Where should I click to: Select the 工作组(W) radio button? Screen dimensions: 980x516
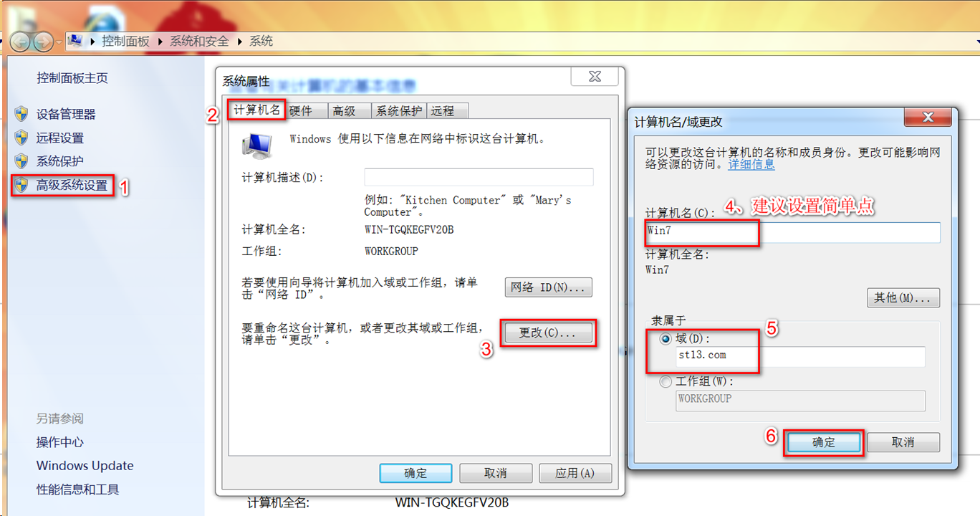pos(666,382)
